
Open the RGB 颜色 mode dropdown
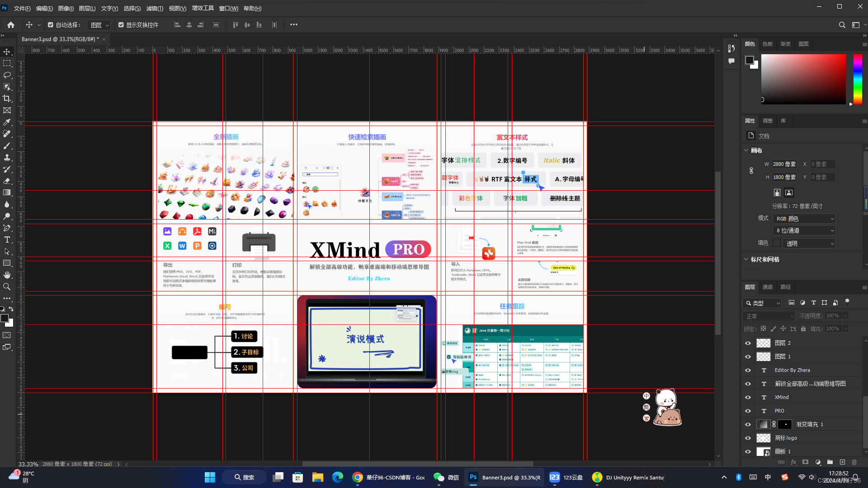(x=804, y=218)
